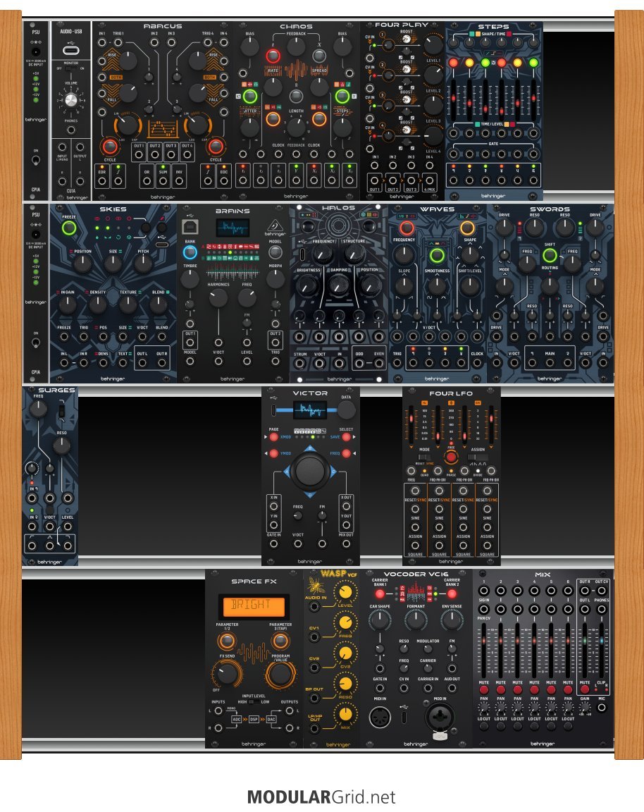Click the SUM output jack on Abacus

(163, 180)
